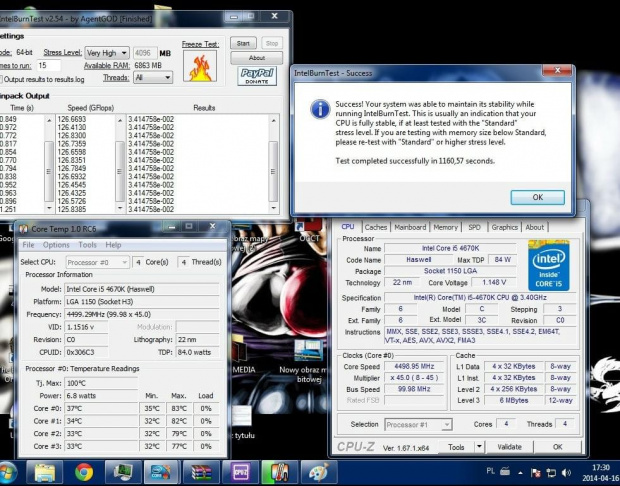Click the keyboard icon in system tray
Image resolution: width=620 pixels, height=486 pixels.
click(505, 471)
